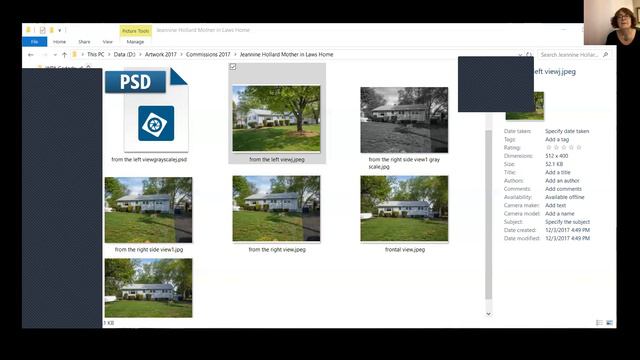The width and height of the screenshot is (640, 360).
Task: Click the search magnifier icon
Action: [x=606, y=54]
